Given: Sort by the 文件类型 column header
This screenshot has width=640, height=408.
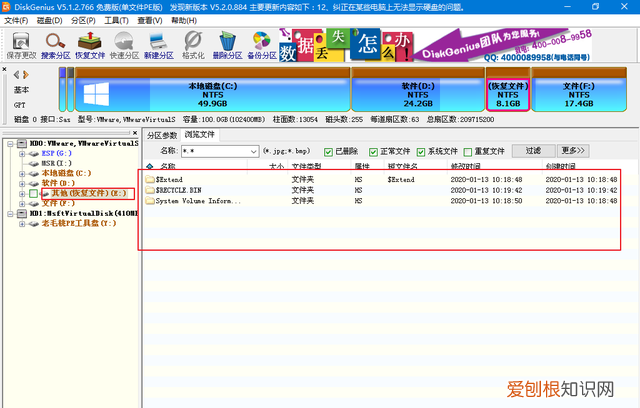Looking at the screenshot, I should [306, 166].
